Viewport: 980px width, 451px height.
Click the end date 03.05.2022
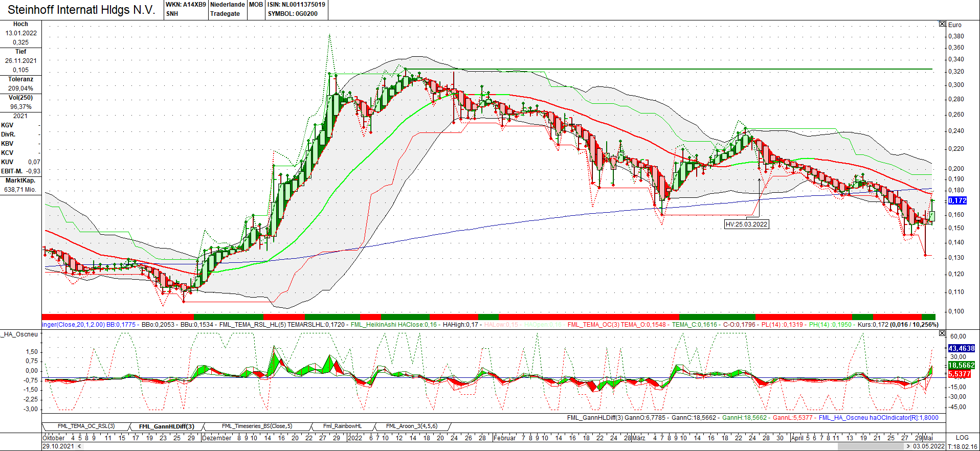point(929,446)
